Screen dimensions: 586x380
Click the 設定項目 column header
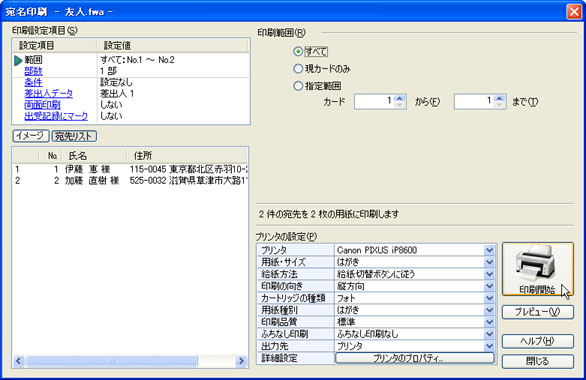pyautogui.click(x=55, y=46)
